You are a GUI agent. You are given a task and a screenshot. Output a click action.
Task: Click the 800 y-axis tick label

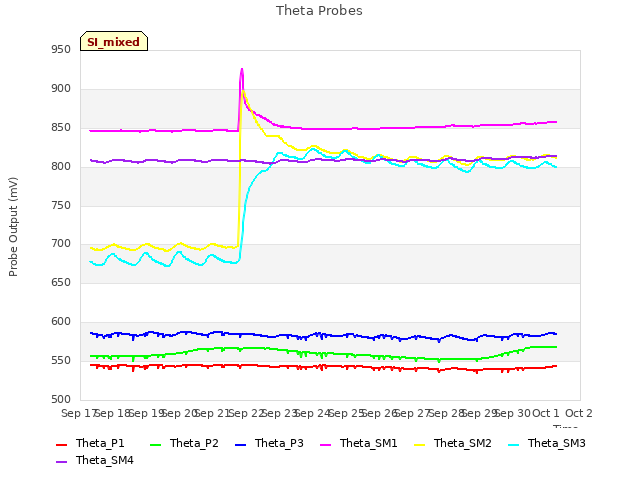point(61,166)
